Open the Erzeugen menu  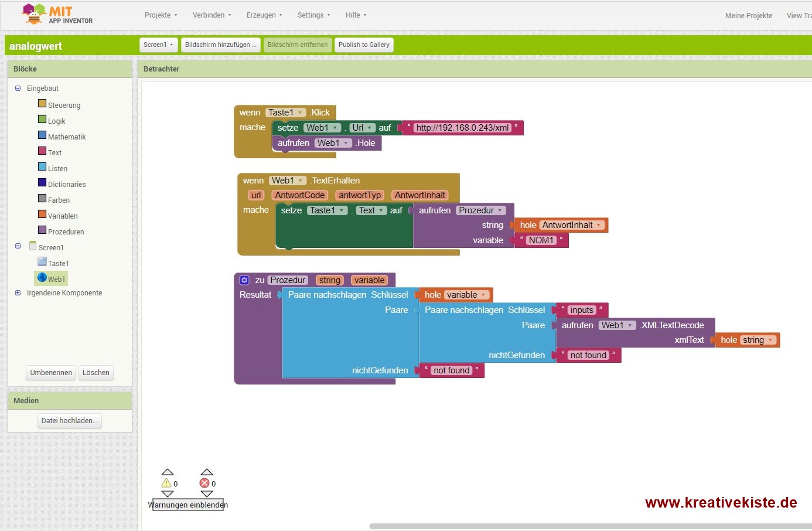point(264,15)
